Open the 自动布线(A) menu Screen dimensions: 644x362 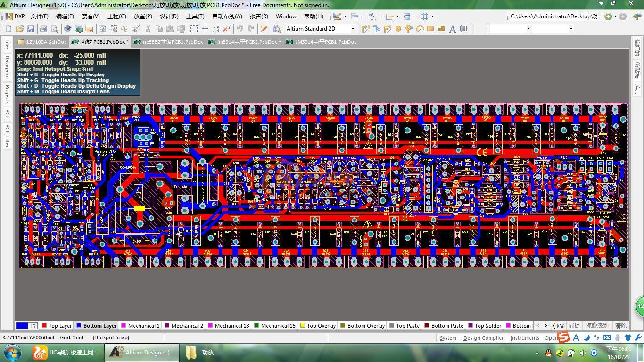pos(227,16)
